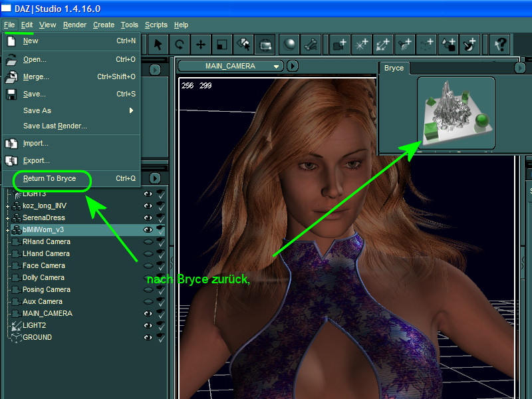Open the MAIN_CAMERA view dropdown
Screen dimensions: 532x399
[231, 66]
